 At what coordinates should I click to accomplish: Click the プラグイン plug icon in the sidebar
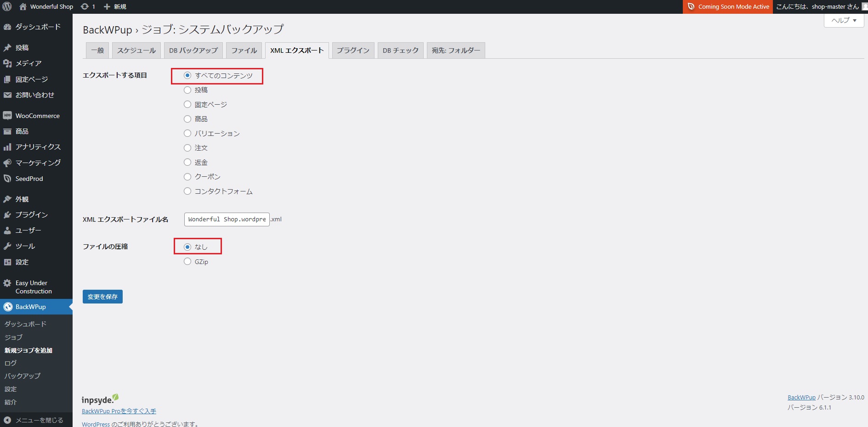(x=7, y=215)
